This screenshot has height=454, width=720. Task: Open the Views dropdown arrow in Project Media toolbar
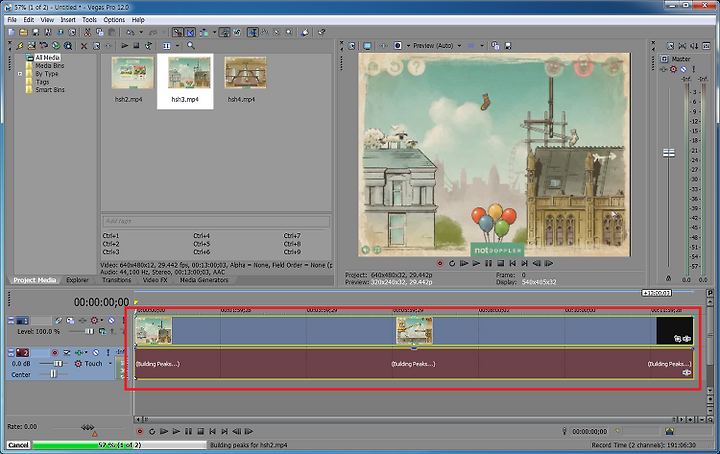[177, 45]
